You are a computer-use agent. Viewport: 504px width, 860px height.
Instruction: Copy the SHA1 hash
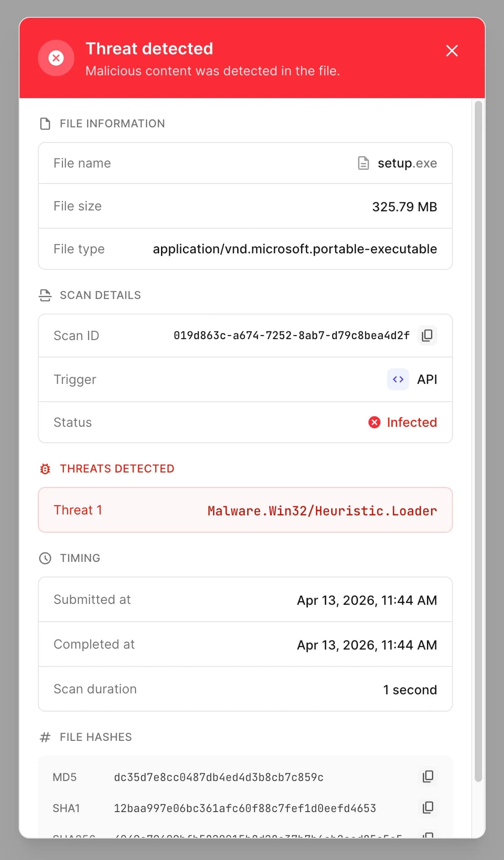(427, 808)
